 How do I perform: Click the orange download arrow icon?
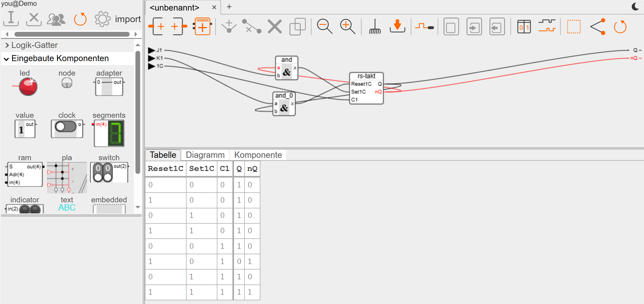tap(397, 26)
